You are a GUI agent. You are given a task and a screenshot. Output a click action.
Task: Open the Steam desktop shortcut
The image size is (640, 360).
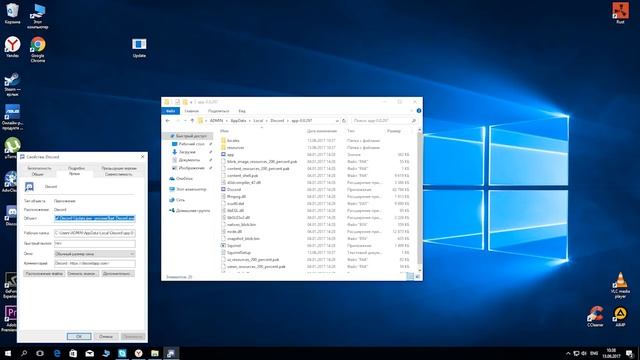(12, 84)
